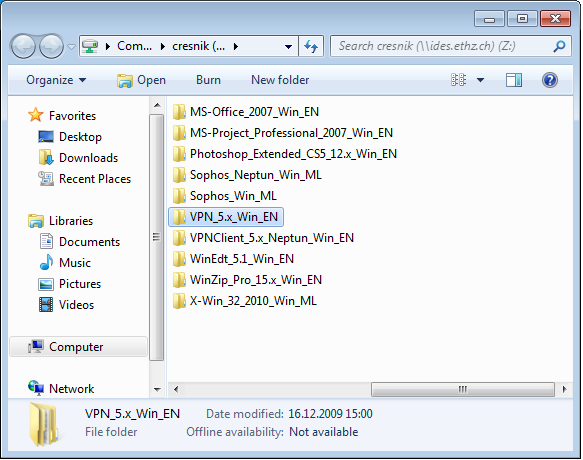This screenshot has width=583, height=460.
Task: Click the large folder thumbnail in details pane
Action: click(x=44, y=424)
